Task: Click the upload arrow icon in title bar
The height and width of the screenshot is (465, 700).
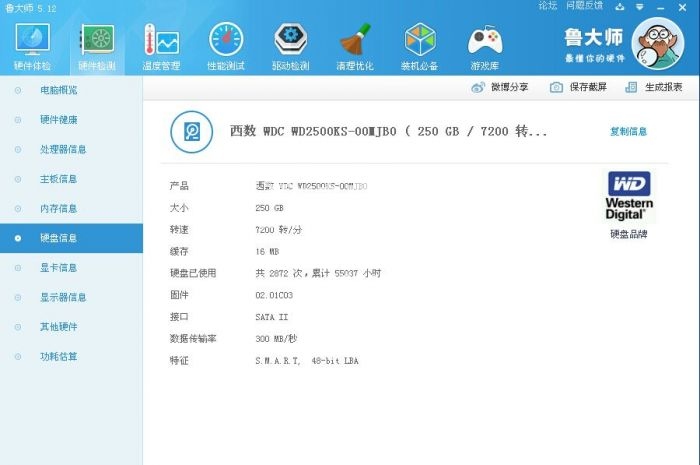Action: [620, 7]
